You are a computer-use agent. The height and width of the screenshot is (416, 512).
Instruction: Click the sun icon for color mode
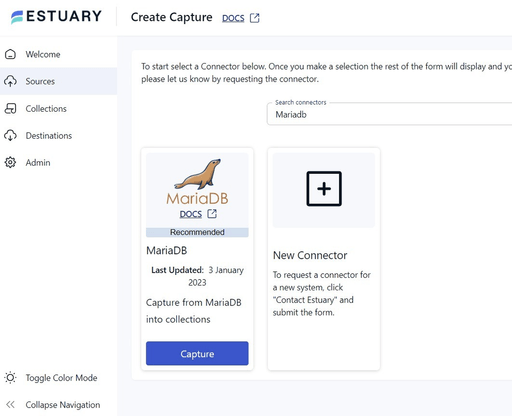pos(10,378)
